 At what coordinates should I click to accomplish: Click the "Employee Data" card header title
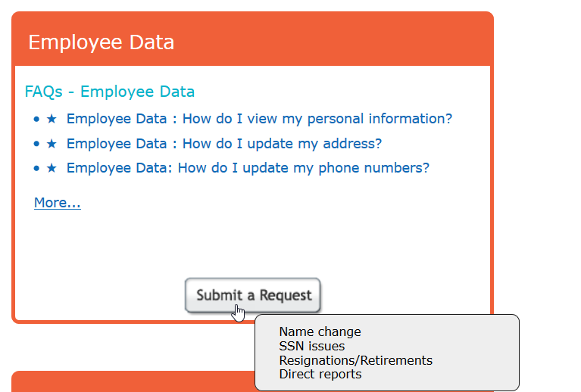point(102,42)
